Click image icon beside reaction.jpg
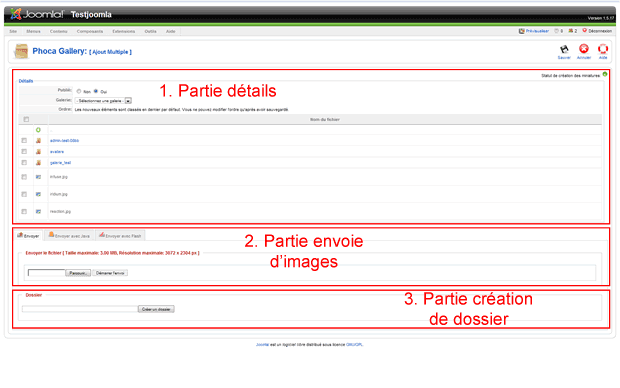 tap(38, 212)
